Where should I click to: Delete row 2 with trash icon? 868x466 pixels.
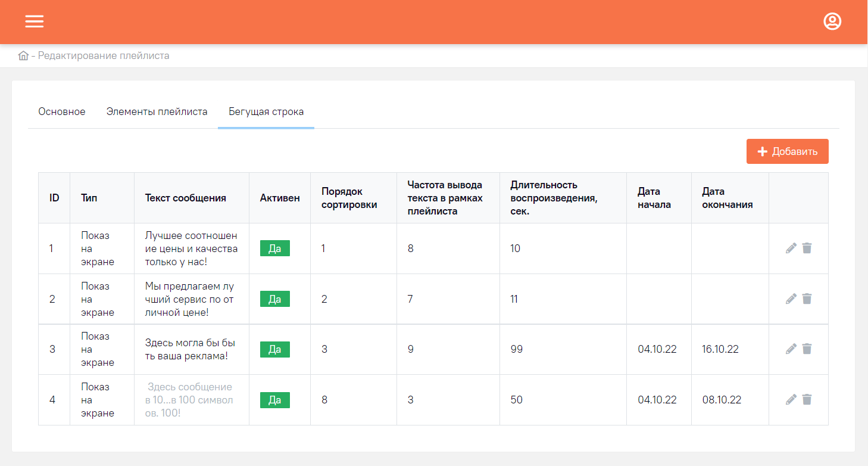[x=807, y=299]
